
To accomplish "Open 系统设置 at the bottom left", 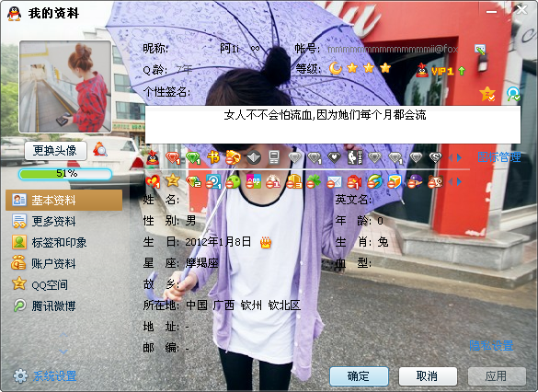I will click(45, 376).
